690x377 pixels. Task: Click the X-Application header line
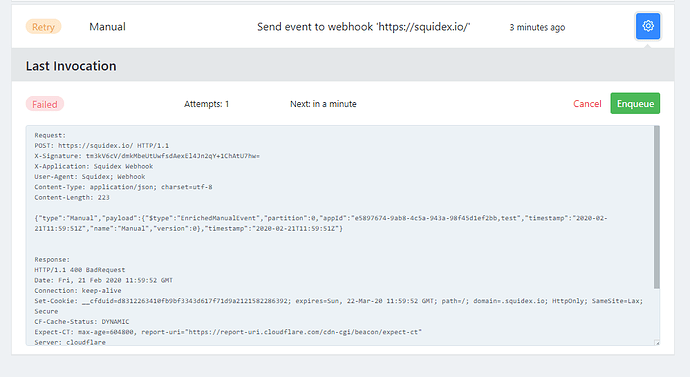pyautogui.click(x=94, y=166)
